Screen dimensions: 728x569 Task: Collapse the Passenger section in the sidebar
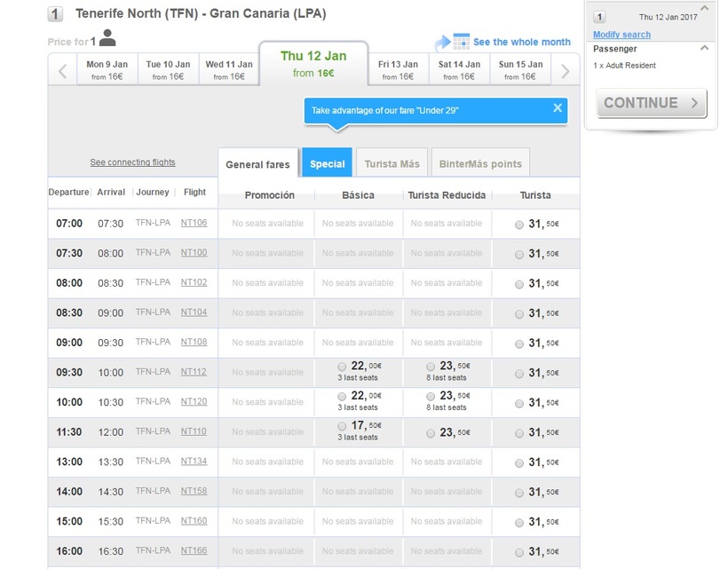click(x=705, y=49)
